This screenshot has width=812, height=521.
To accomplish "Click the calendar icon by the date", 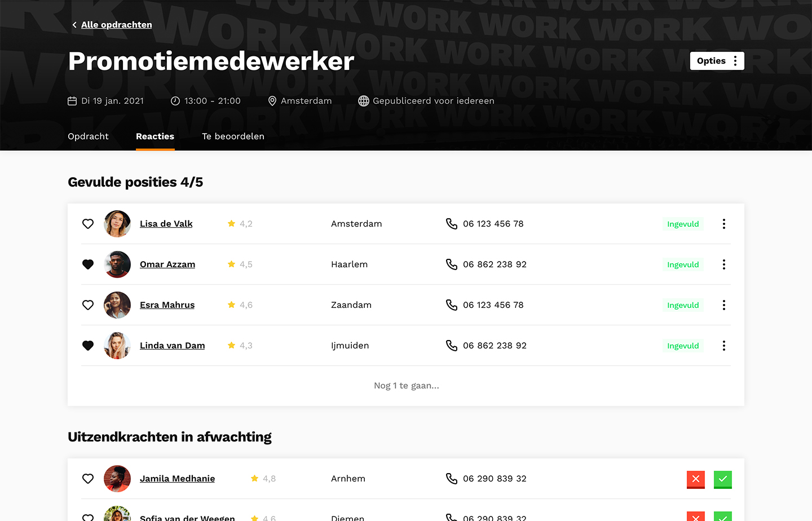I will [x=72, y=101].
